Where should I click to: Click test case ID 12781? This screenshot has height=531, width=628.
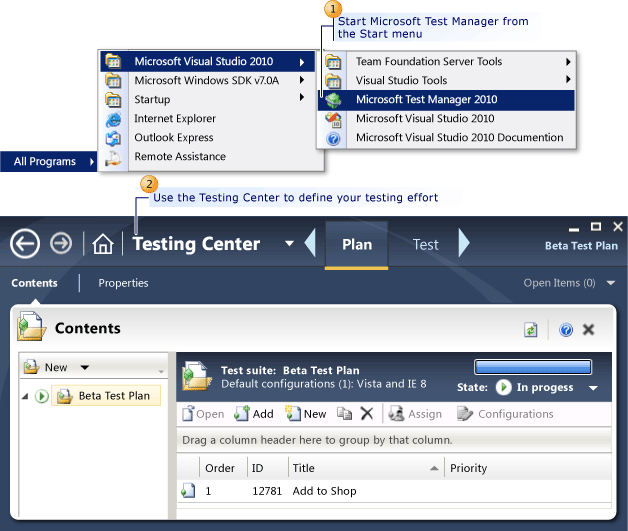click(x=267, y=491)
